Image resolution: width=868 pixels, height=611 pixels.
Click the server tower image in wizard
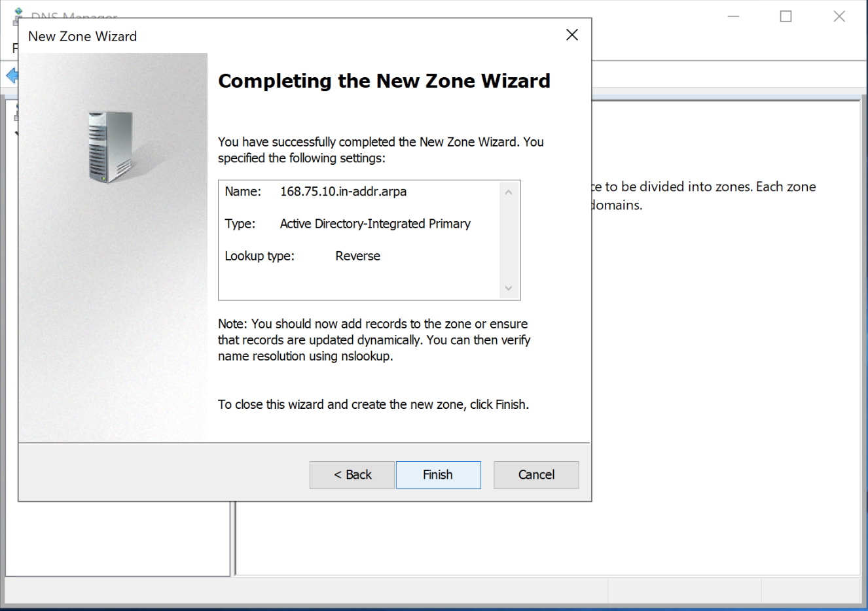110,147
